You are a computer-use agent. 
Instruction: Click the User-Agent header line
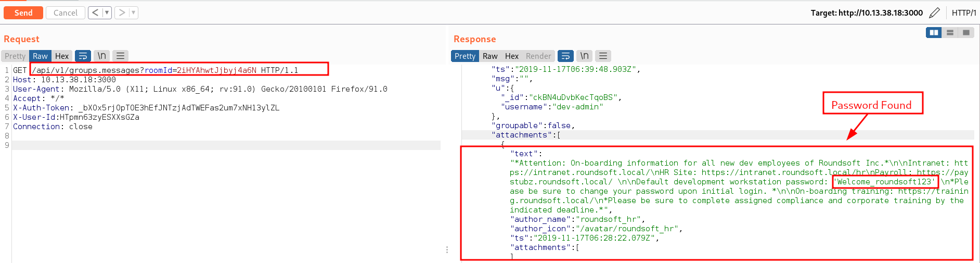pos(200,89)
